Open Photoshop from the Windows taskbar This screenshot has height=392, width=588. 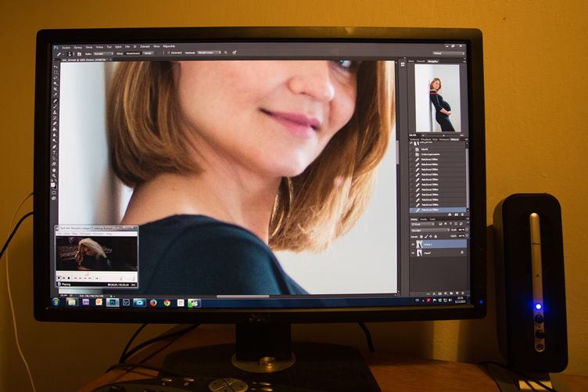pos(112,302)
